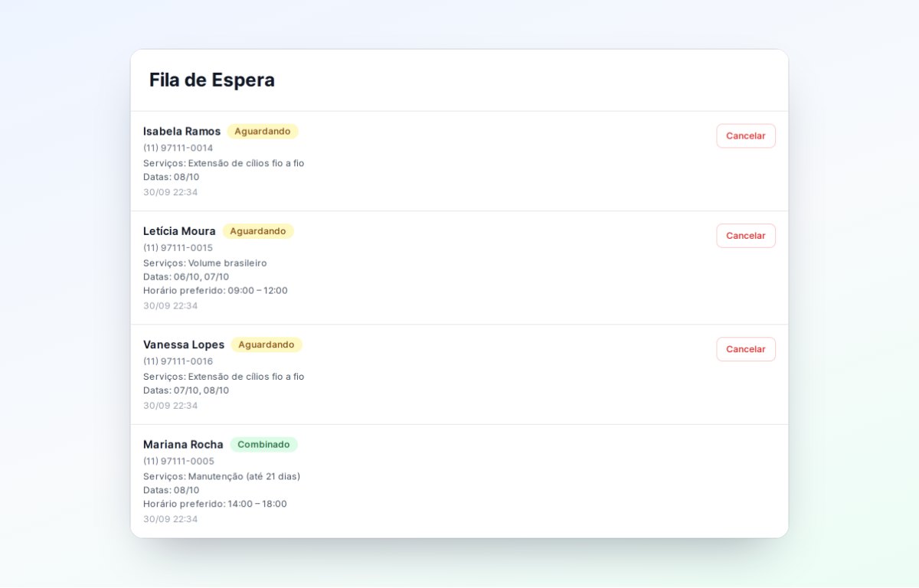Select the name Isabela Ramos
This screenshot has height=588, width=919.
182,131
